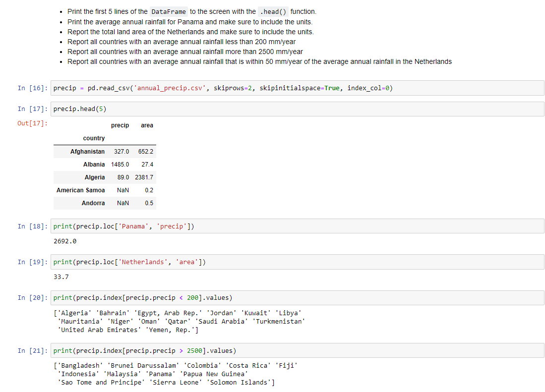Click the In [16] prompt label

(32, 88)
